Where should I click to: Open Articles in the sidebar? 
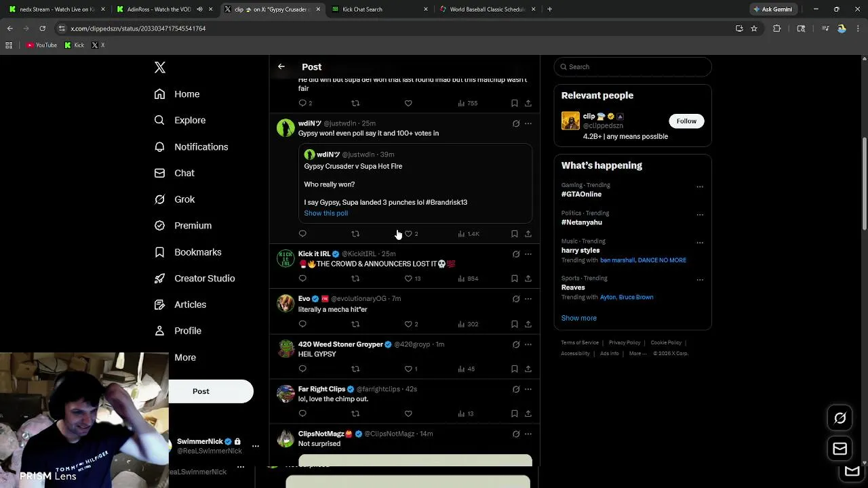click(x=180, y=305)
